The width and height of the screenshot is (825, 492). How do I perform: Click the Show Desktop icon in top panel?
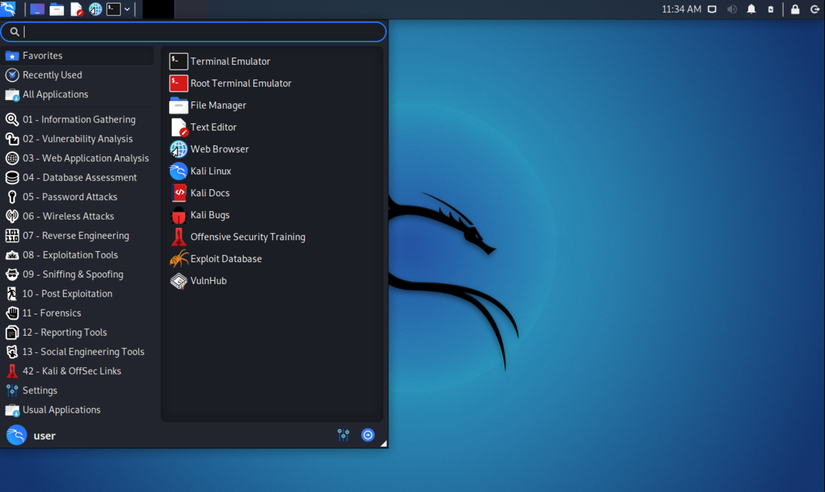pyautogui.click(x=37, y=9)
